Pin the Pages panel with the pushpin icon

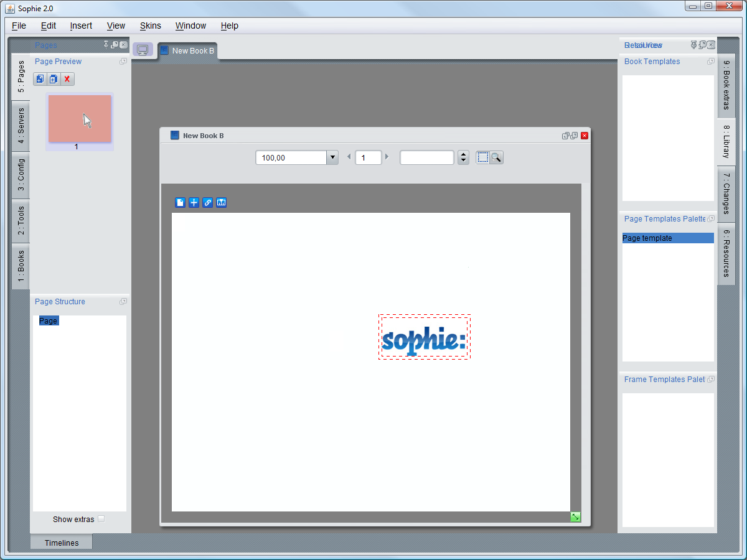106,45
